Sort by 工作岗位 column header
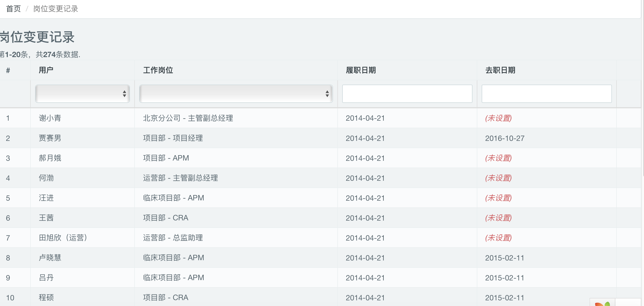 (x=158, y=70)
